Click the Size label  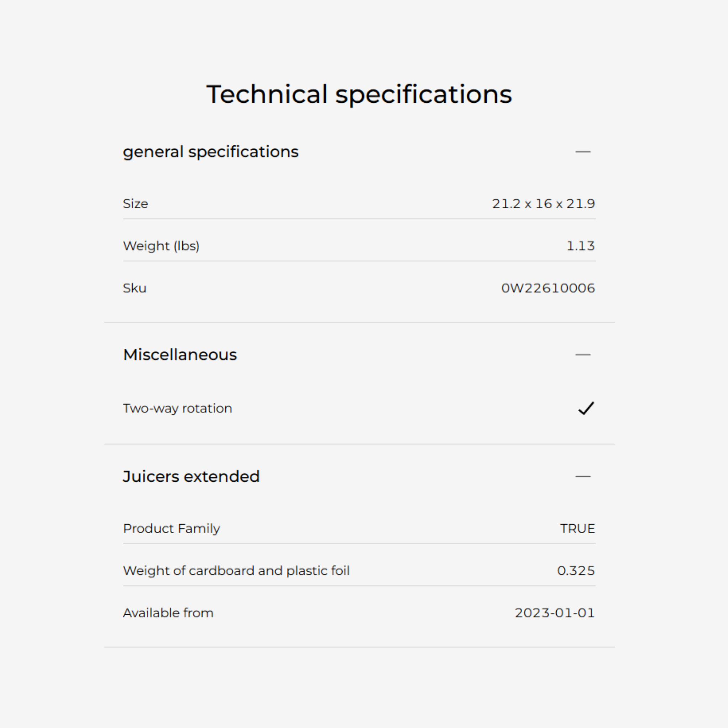[x=136, y=204]
